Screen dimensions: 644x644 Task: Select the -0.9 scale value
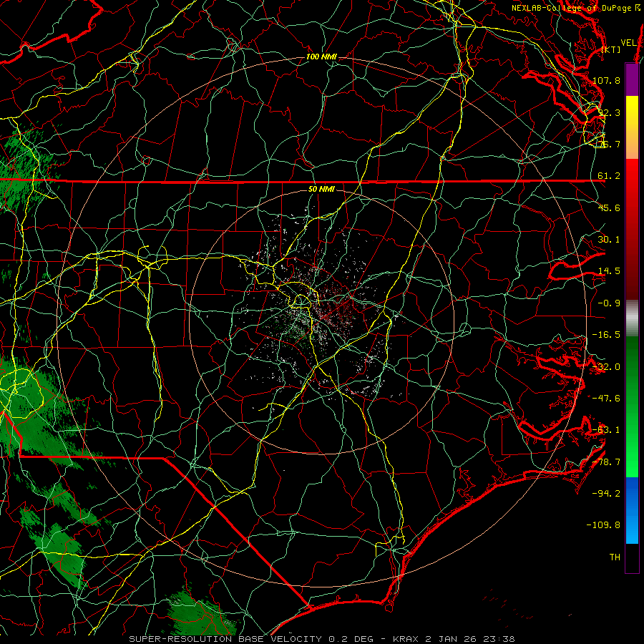[609, 303]
